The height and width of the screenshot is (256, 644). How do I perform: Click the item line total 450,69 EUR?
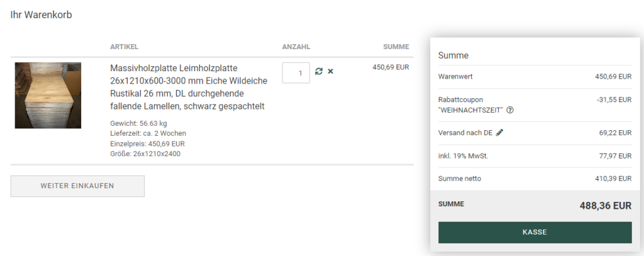point(391,67)
